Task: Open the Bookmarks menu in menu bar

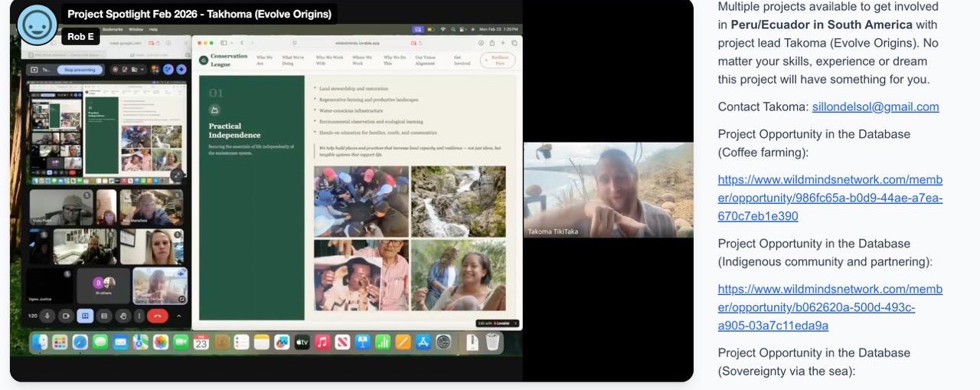Action: coord(113,29)
